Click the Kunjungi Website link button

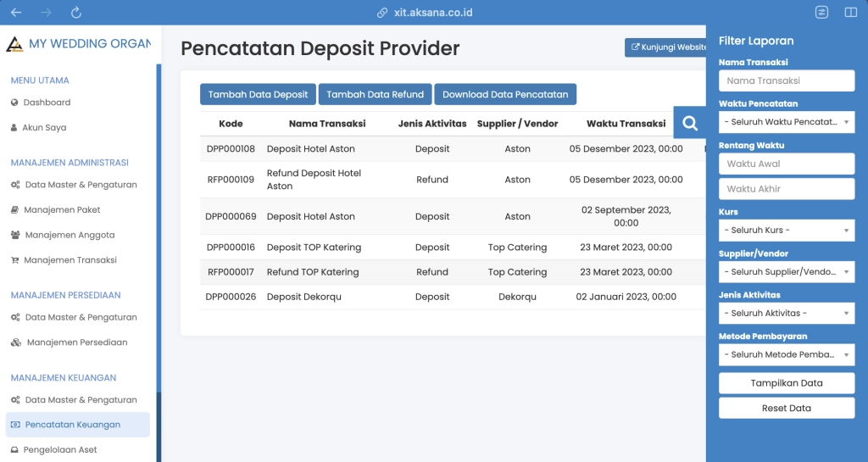click(x=668, y=47)
